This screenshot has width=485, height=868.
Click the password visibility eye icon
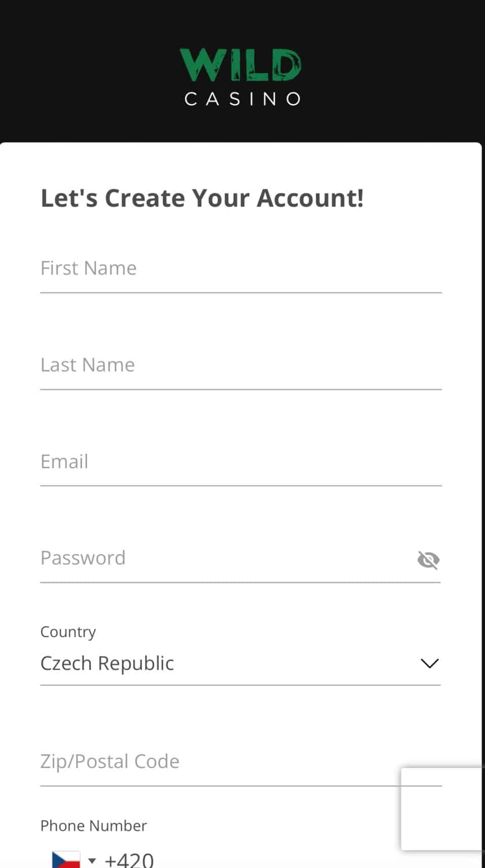point(428,560)
